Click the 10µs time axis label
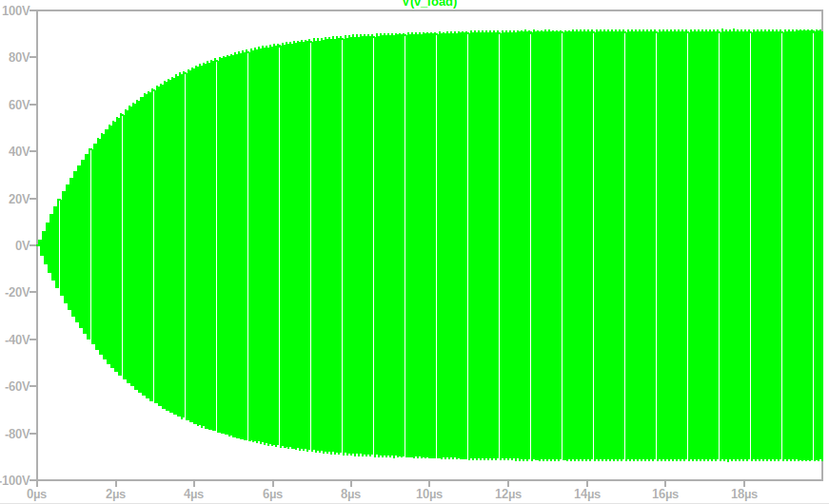The image size is (829, 504). click(x=429, y=494)
